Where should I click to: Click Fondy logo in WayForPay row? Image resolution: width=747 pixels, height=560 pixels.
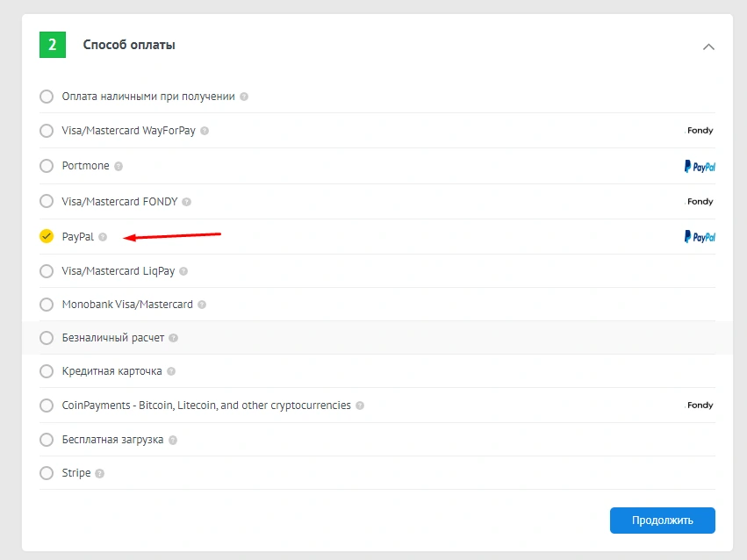pyautogui.click(x=700, y=131)
